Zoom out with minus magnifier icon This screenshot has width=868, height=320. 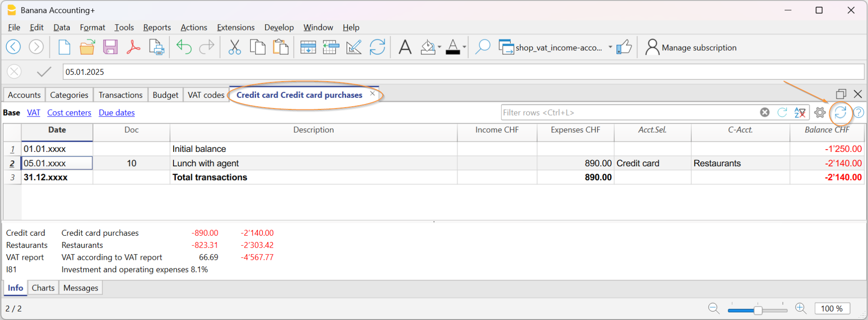pos(714,308)
